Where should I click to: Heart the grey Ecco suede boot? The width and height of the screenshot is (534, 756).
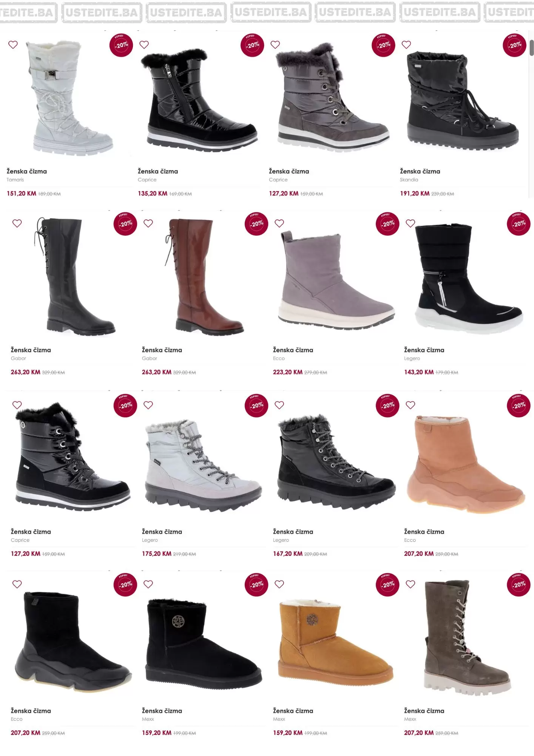279,223
